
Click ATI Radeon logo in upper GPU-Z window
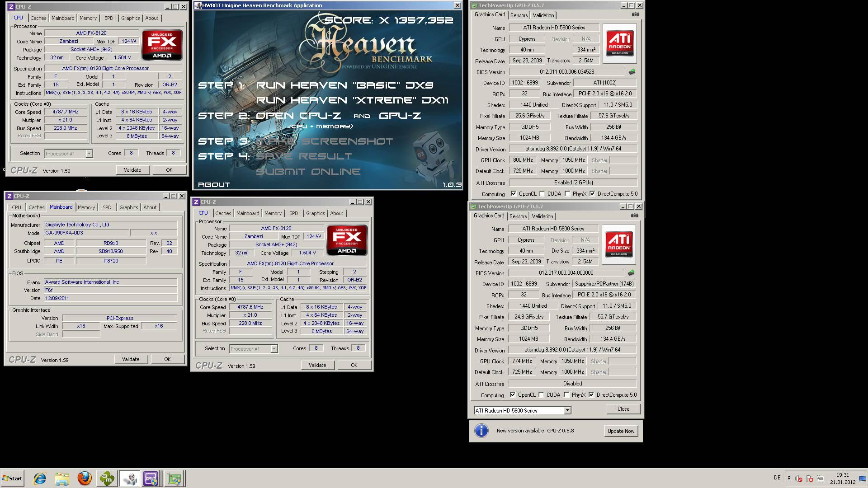point(619,43)
